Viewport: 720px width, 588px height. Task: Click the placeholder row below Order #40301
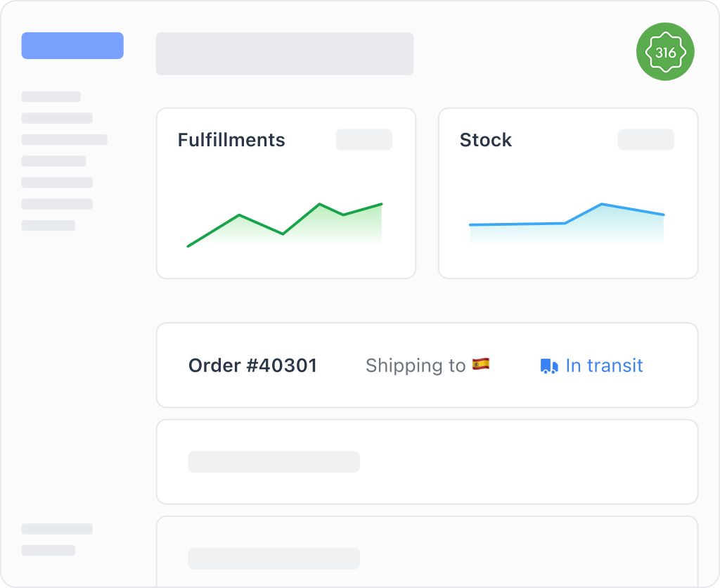click(427, 462)
